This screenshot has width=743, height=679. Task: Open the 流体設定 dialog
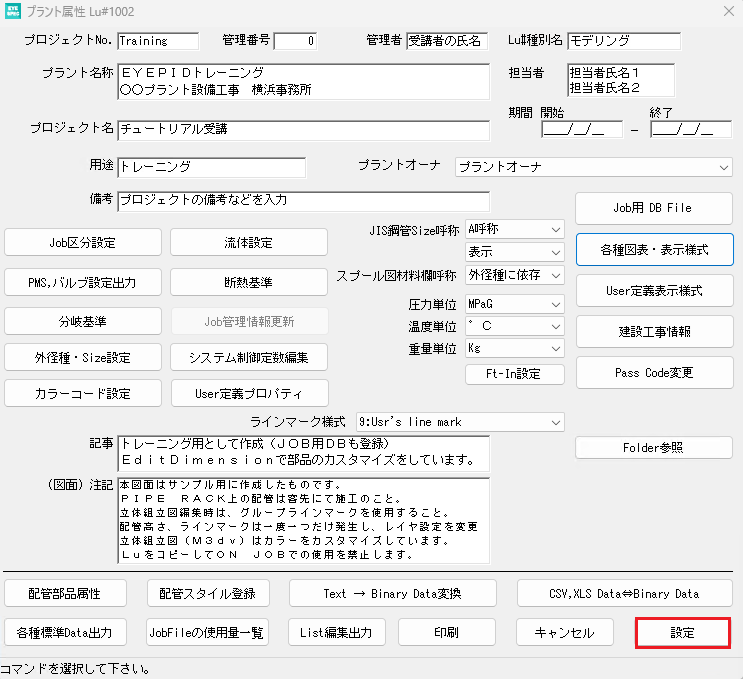(248, 242)
